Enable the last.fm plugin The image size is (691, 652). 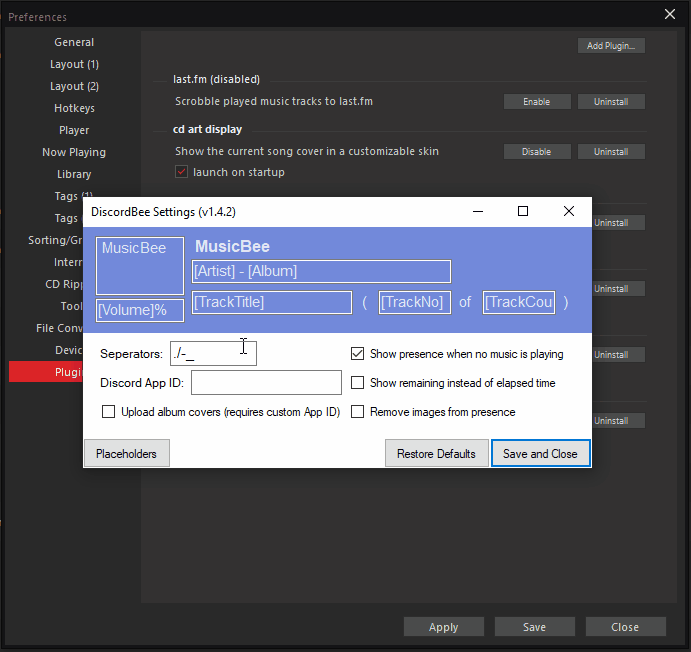(x=537, y=102)
